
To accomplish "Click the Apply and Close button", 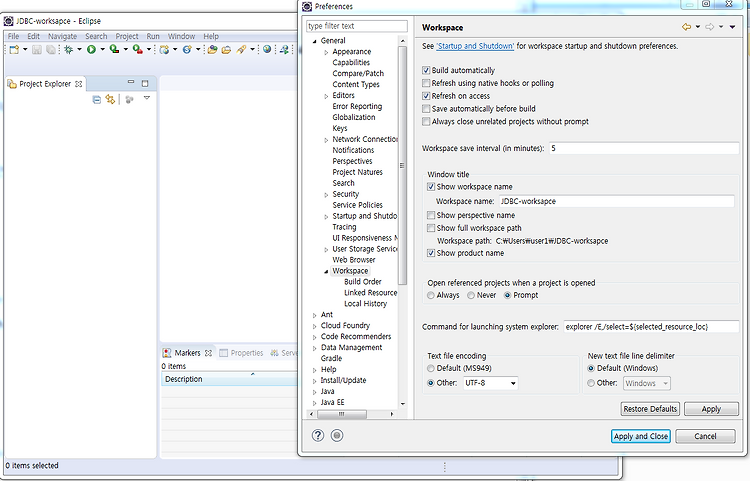I will [640, 436].
